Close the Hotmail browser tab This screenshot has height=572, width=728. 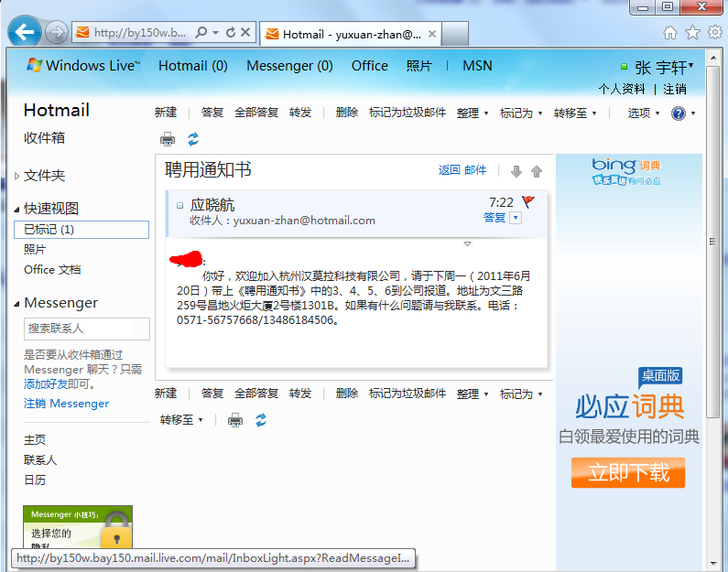[x=432, y=34]
